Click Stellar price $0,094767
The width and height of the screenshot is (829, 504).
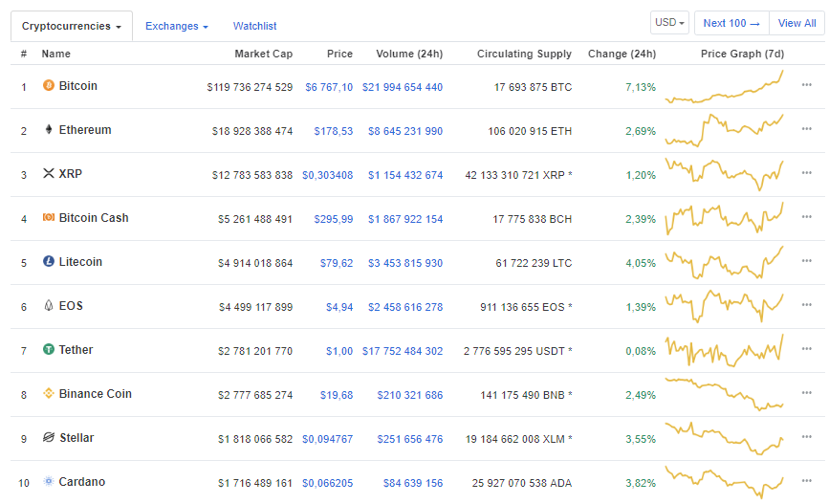327,439
